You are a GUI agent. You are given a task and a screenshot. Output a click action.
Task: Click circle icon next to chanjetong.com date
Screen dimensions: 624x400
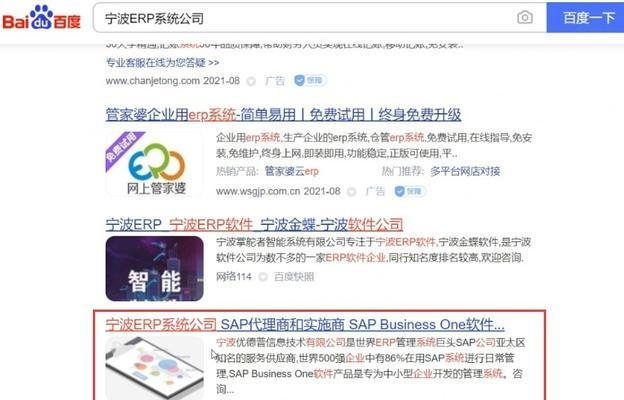click(x=251, y=81)
